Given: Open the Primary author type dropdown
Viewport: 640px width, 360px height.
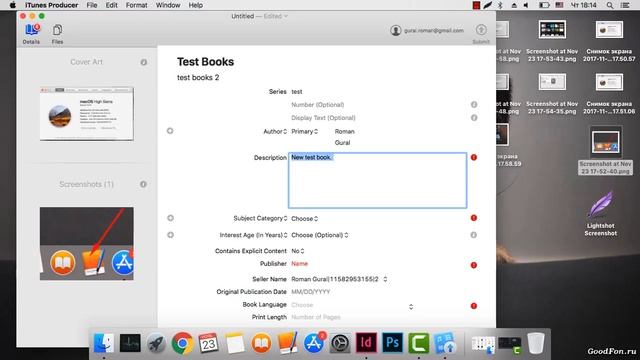Looking at the screenshot, I should [x=304, y=131].
